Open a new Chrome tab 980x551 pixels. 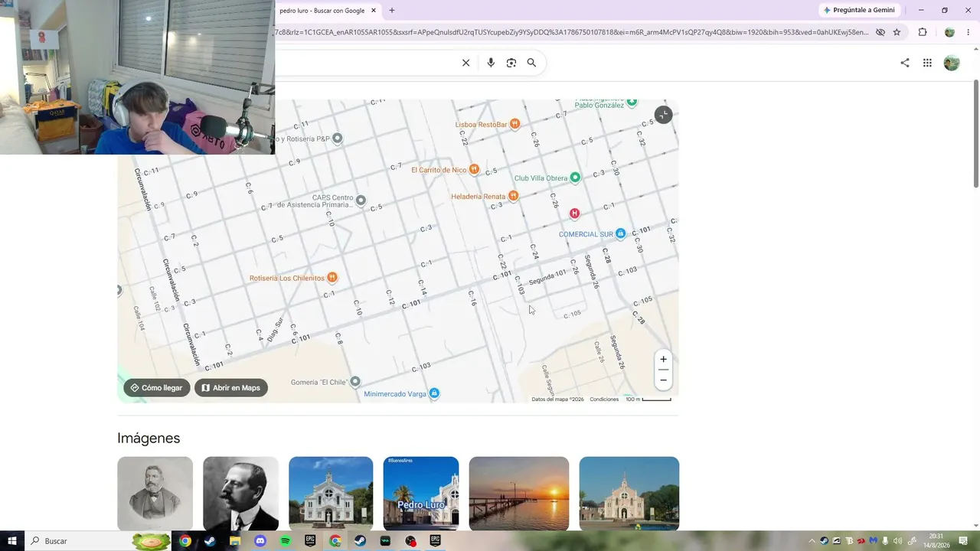(392, 11)
